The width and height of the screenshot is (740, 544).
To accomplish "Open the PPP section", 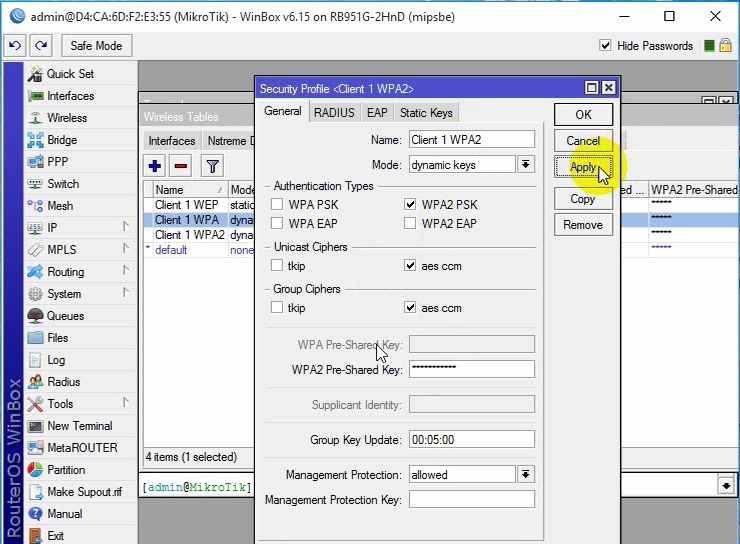I will [48, 162].
